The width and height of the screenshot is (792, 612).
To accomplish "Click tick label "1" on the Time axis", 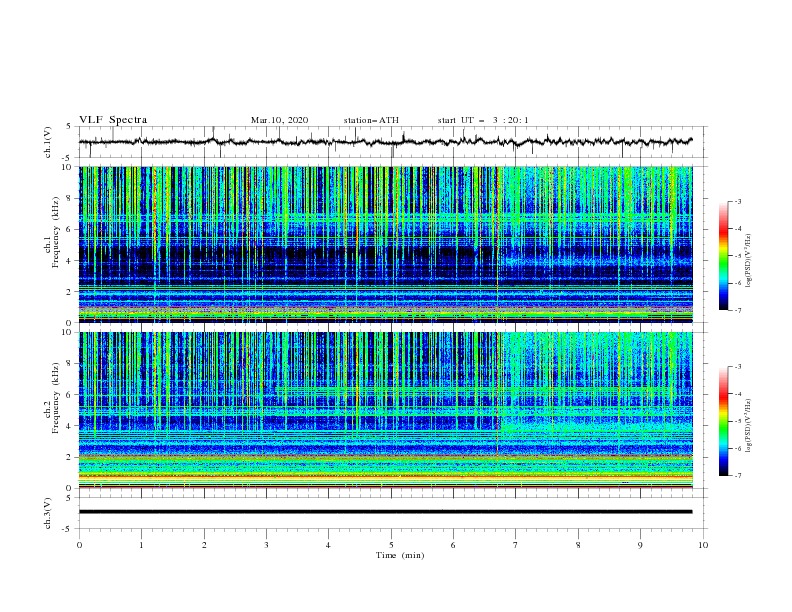I will click(141, 545).
